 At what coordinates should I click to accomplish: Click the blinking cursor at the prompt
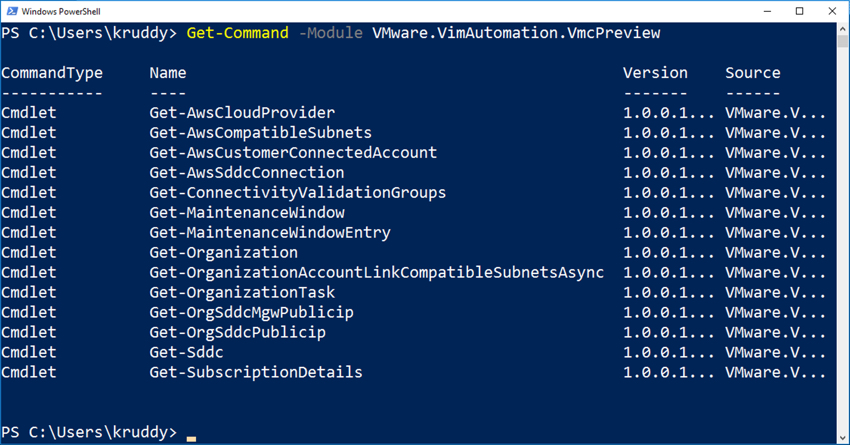click(x=191, y=438)
